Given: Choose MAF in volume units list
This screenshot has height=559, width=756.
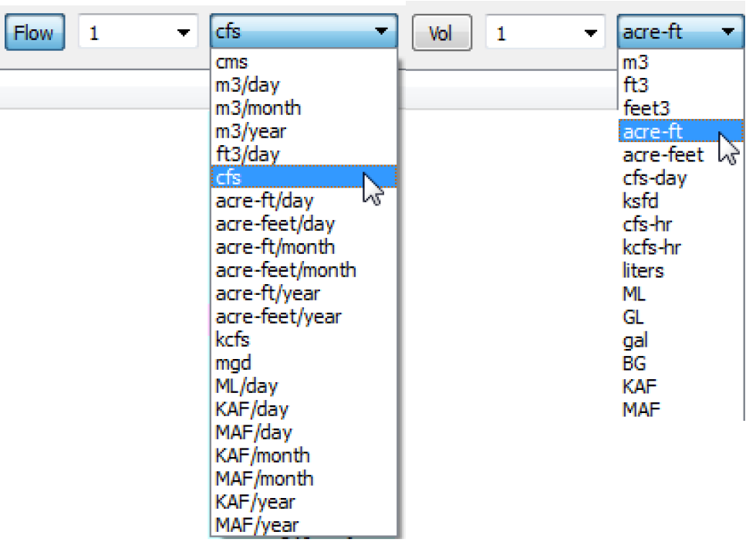Looking at the screenshot, I should [x=641, y=410].
